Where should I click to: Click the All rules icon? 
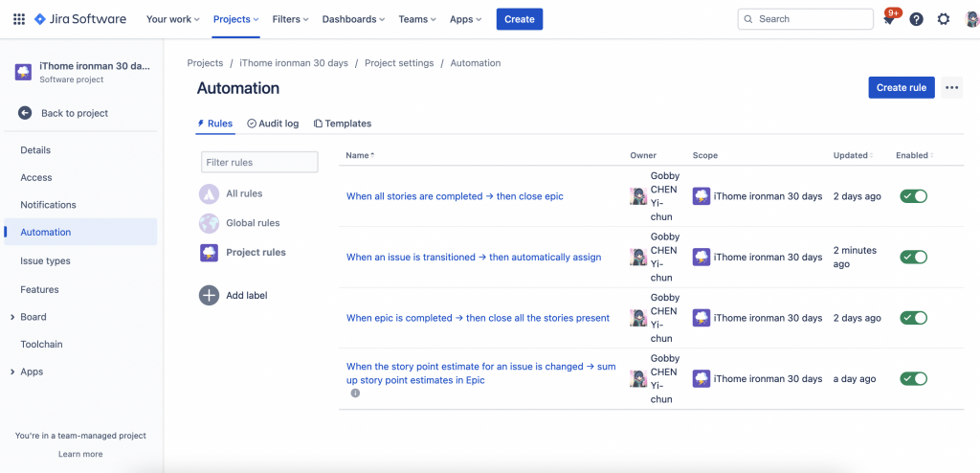click(x=209, y=194)
